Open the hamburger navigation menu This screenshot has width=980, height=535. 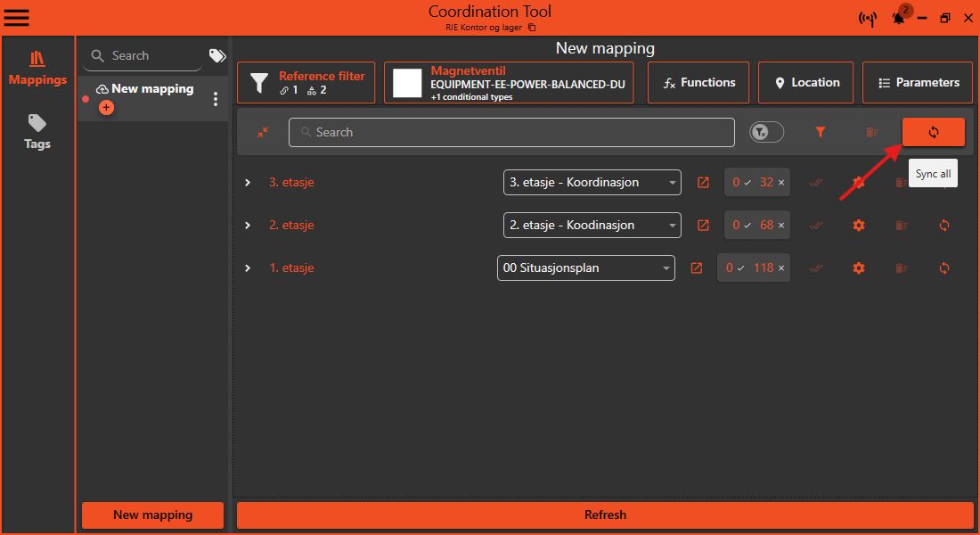[x=16, y=17]
